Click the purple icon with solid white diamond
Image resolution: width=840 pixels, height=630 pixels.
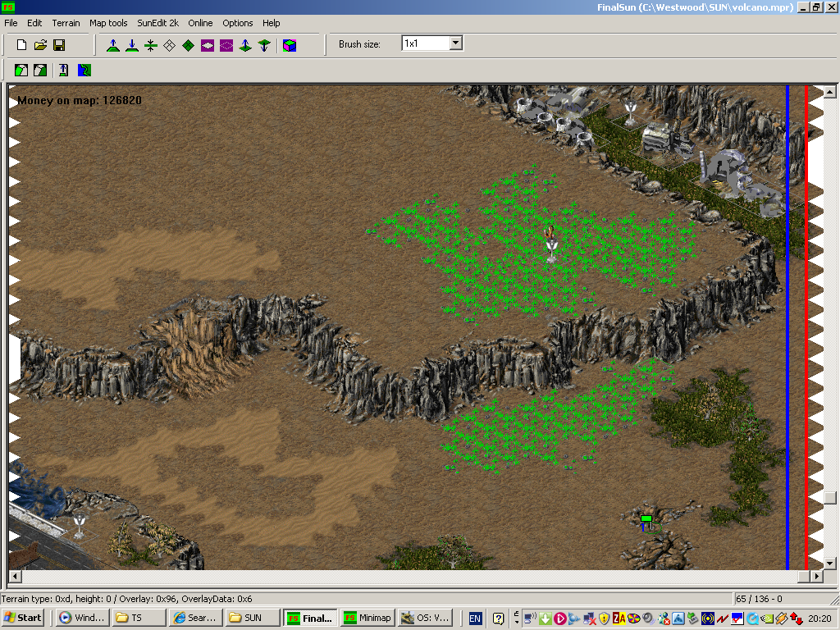coord(208,46)
